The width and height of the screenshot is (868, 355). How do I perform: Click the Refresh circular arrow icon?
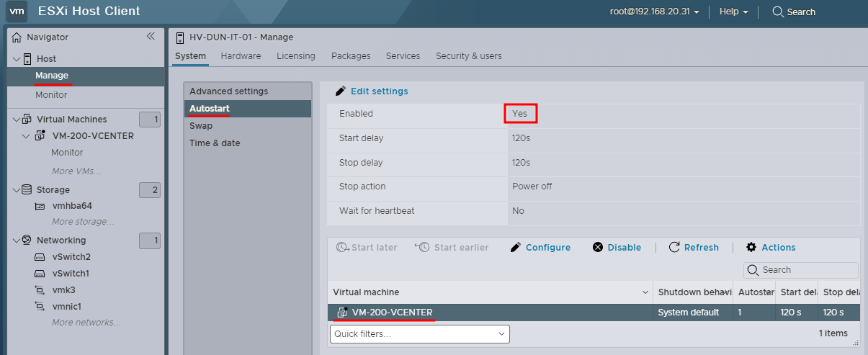[674, 248]
